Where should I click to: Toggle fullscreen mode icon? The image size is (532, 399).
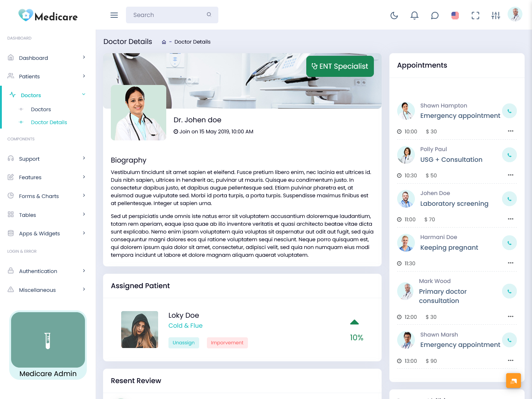[475, 15]
